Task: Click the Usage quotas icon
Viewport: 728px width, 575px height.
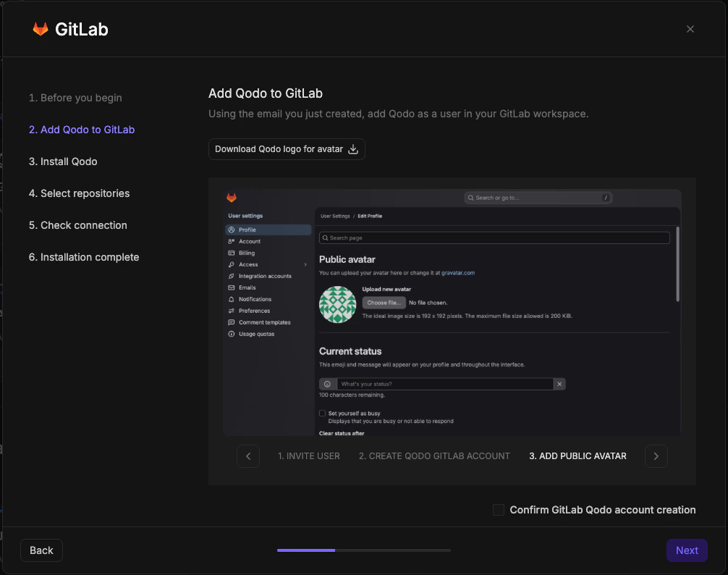Action: (x=232, y=334)
